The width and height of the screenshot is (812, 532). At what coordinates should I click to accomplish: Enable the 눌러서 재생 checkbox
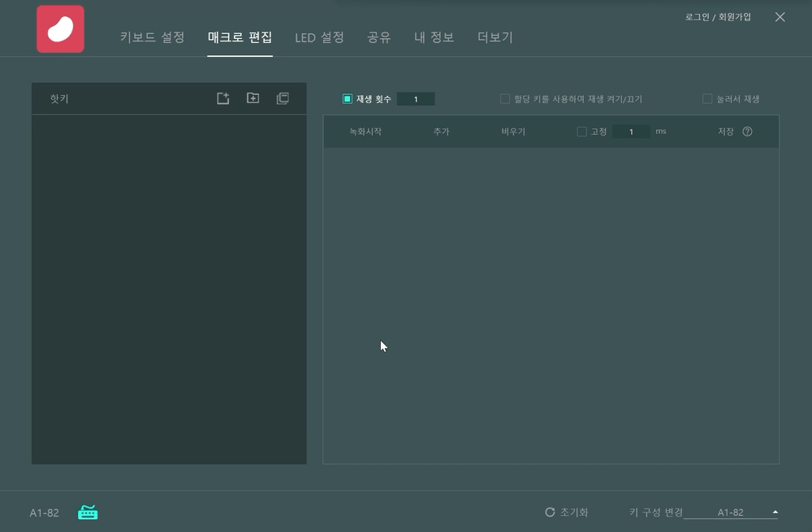coord(707,99)
